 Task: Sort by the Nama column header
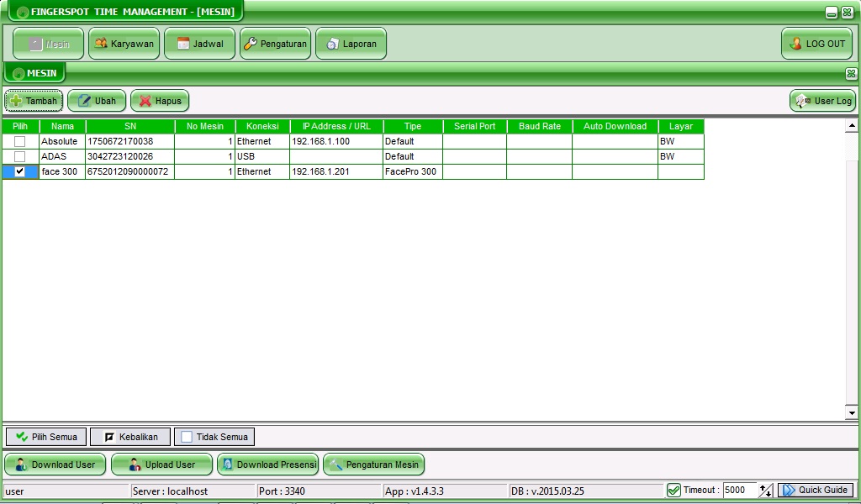[x=62, y=126]
